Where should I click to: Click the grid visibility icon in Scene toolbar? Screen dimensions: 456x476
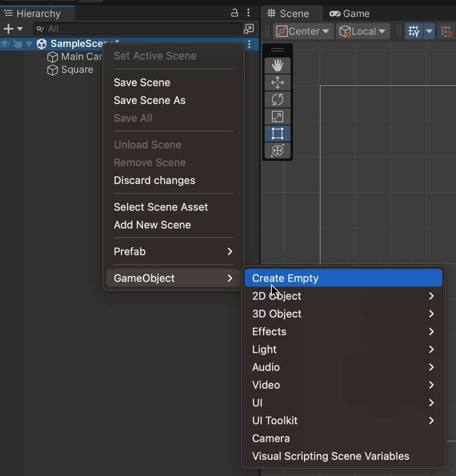[414, 31]
